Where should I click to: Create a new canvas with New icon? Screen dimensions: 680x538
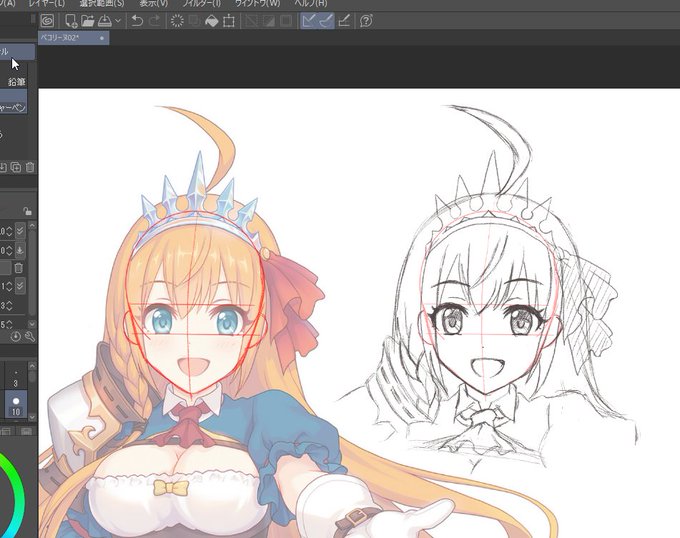pos(70,20)
